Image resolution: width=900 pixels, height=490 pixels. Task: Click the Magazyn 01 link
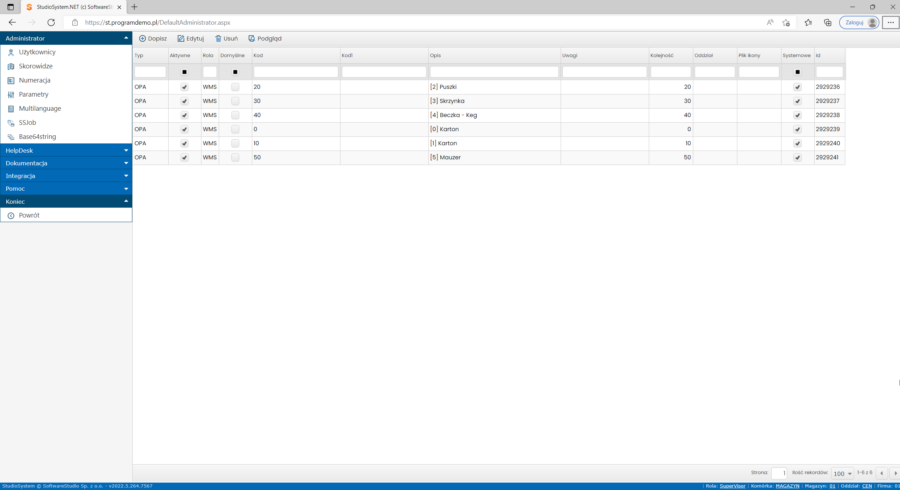pyautogui.click(x=832, y=486)
